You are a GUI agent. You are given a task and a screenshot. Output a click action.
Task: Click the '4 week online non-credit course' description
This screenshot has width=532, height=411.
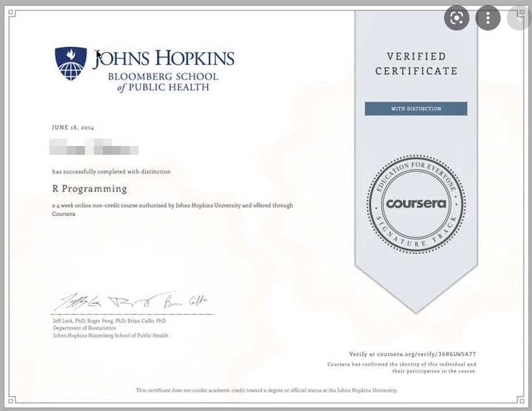pyautogui.click(x=172, y=209)
